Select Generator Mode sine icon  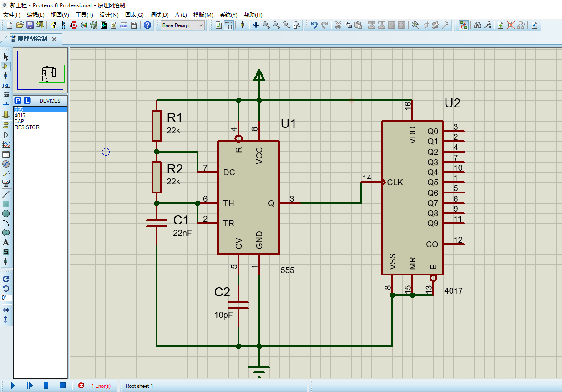click(x=6, y=164)
